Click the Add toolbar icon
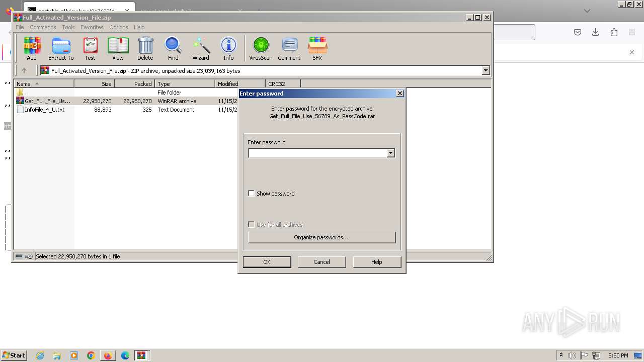Image resolution: width=644 pixels, height=362 pixels. pos(32,49)
